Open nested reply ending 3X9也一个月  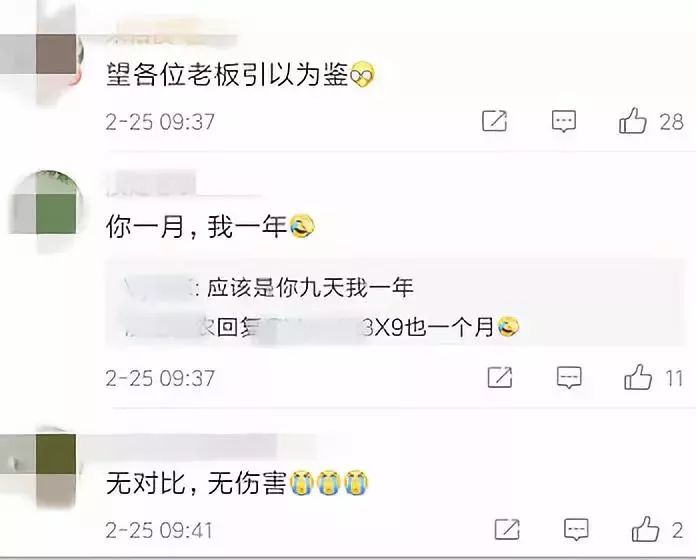pos(322,327)
